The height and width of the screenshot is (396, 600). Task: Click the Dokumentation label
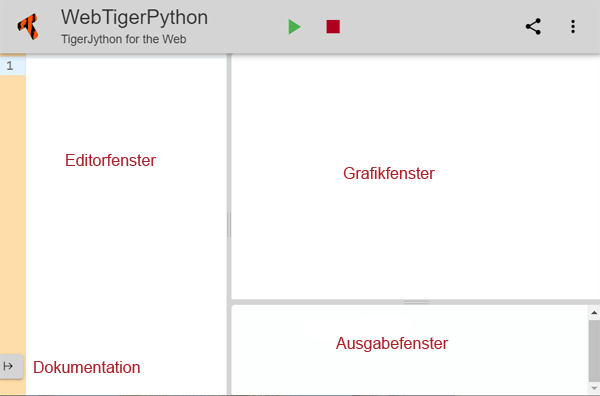[86, 367]
